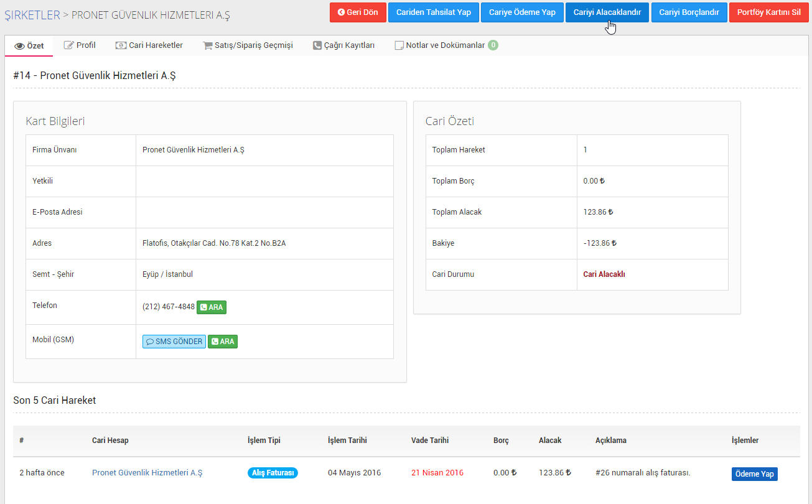
Task: Click transaction date 04 Mayıs 2016
Action: pos(355,473)
